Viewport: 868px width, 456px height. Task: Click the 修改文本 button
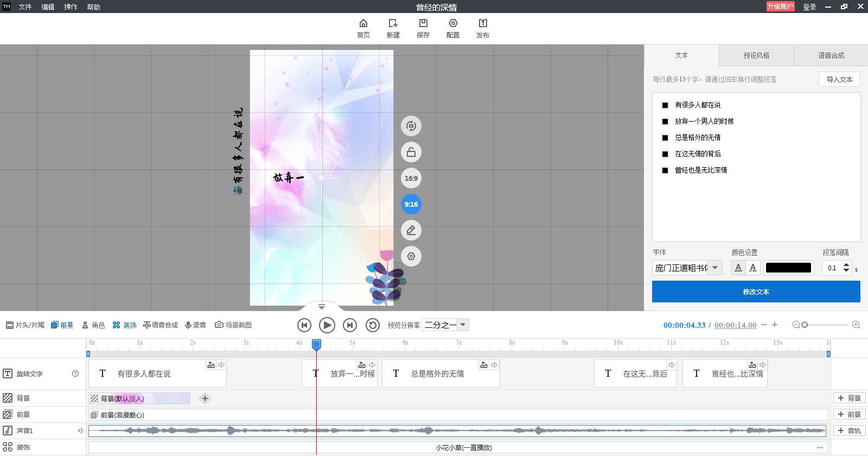(x=756, y=292)
